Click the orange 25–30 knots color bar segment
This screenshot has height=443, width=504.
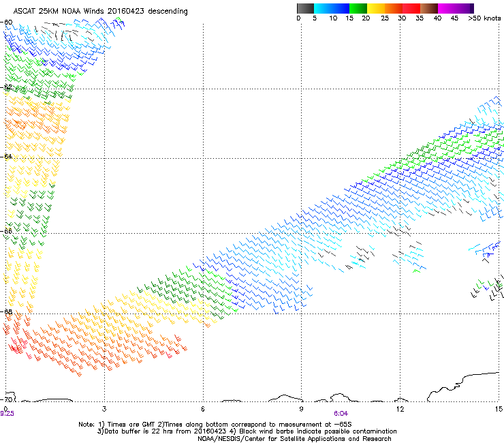click(x=394, y=8)
